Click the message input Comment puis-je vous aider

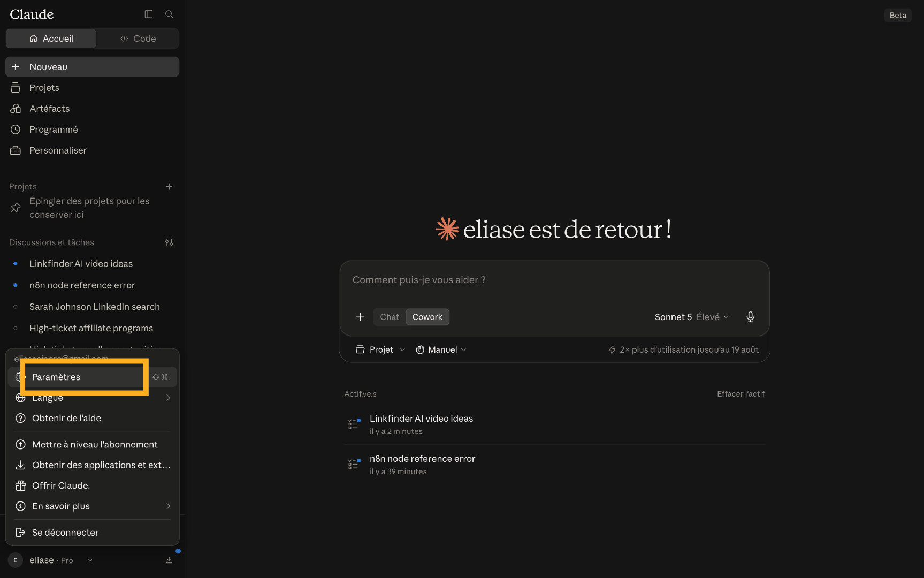554,280
